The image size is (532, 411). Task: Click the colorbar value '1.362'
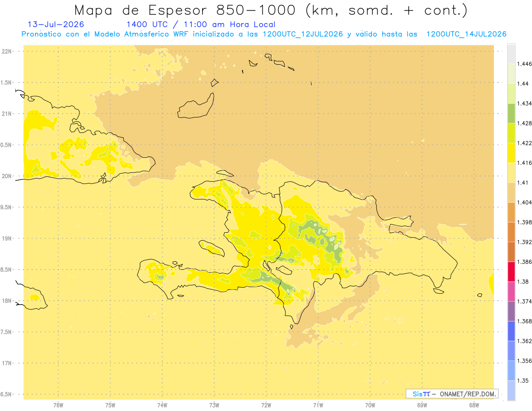[524, 341]
